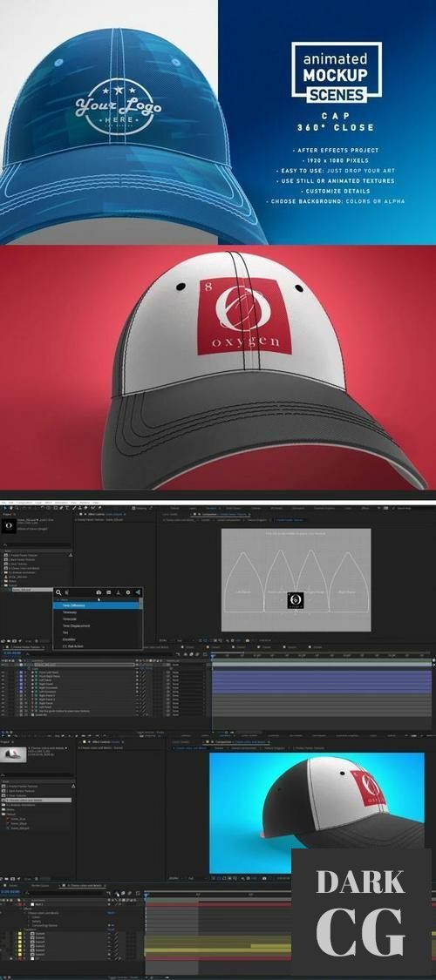Click cap thumbnail in lower Project panel
436x980 pixels.
click(13, 754)
